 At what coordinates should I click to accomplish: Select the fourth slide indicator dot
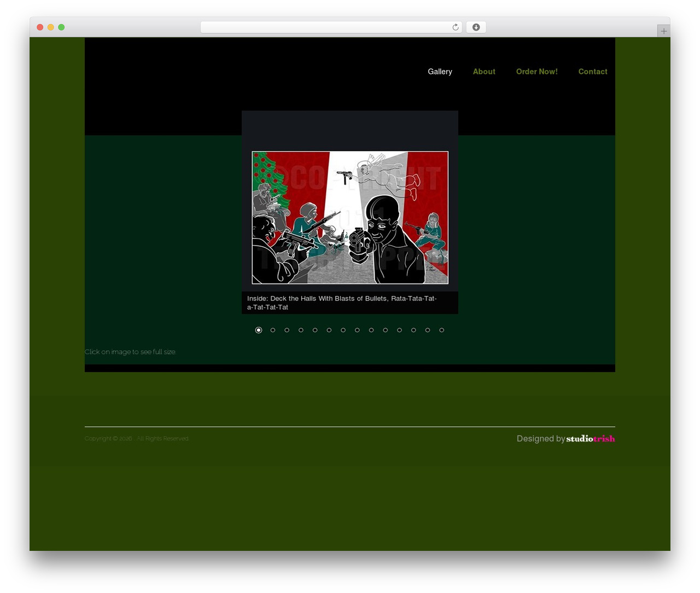click(x=301, y=330)
